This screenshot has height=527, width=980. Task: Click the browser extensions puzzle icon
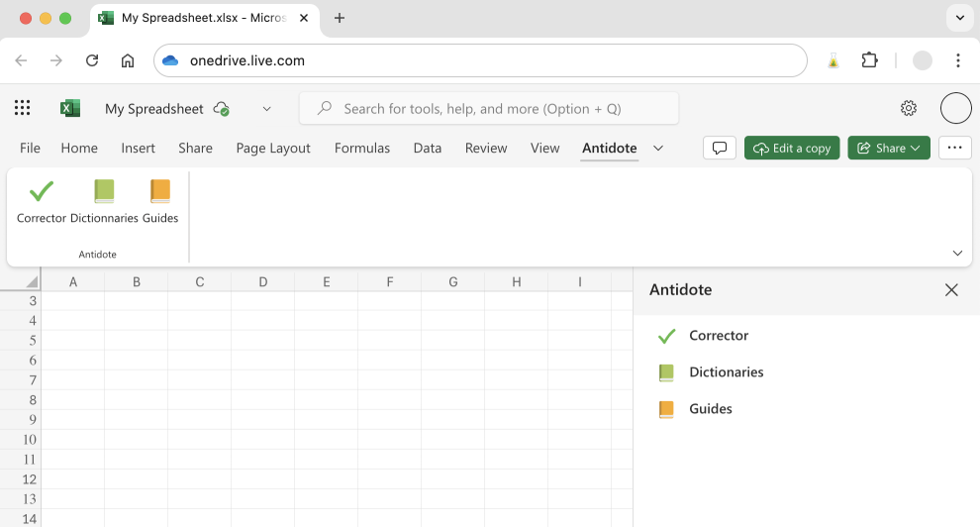point(869,60)
